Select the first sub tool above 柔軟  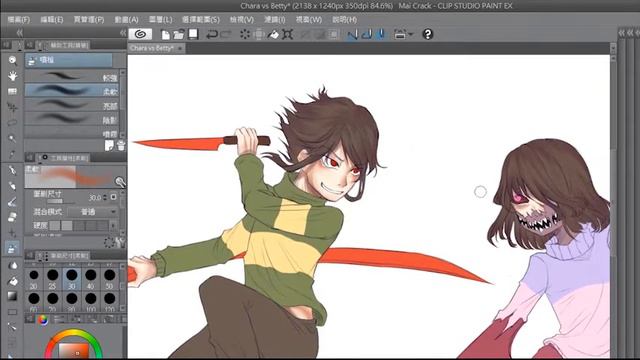72,76
